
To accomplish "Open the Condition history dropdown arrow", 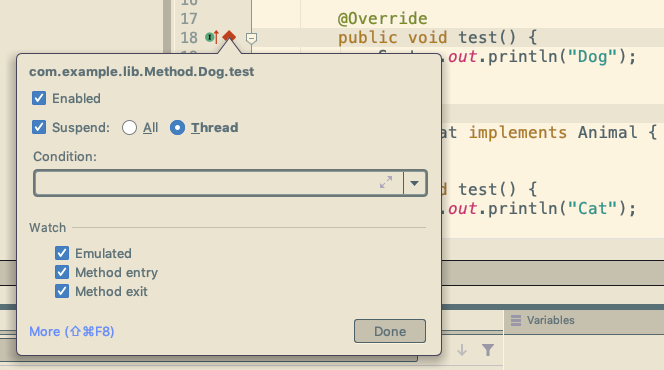I will pyautogui.click(x=415, y=183).
